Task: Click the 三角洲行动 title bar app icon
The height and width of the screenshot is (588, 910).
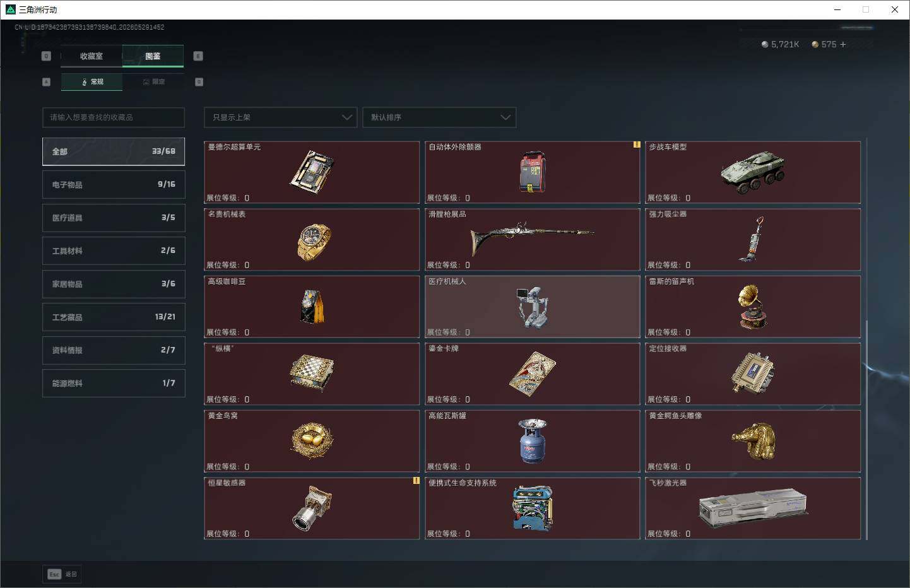Action: click(x=10, y=9)
